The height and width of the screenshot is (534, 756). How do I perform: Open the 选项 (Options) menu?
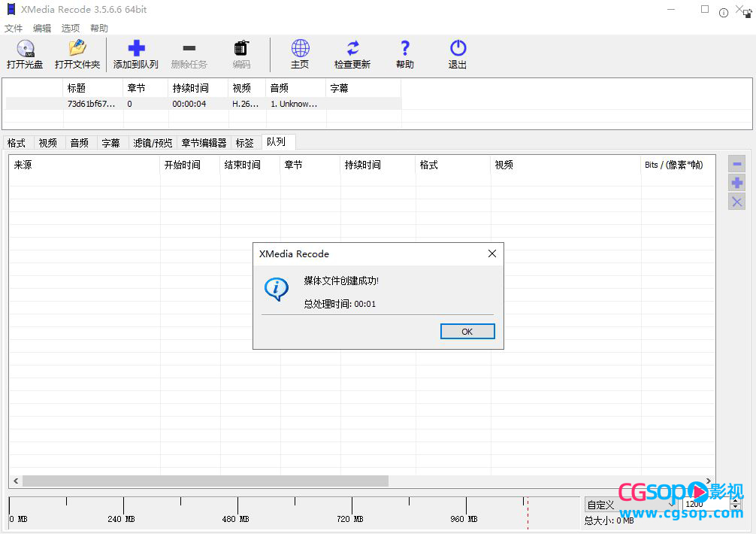pyautogui.click(x=71, y=29)
